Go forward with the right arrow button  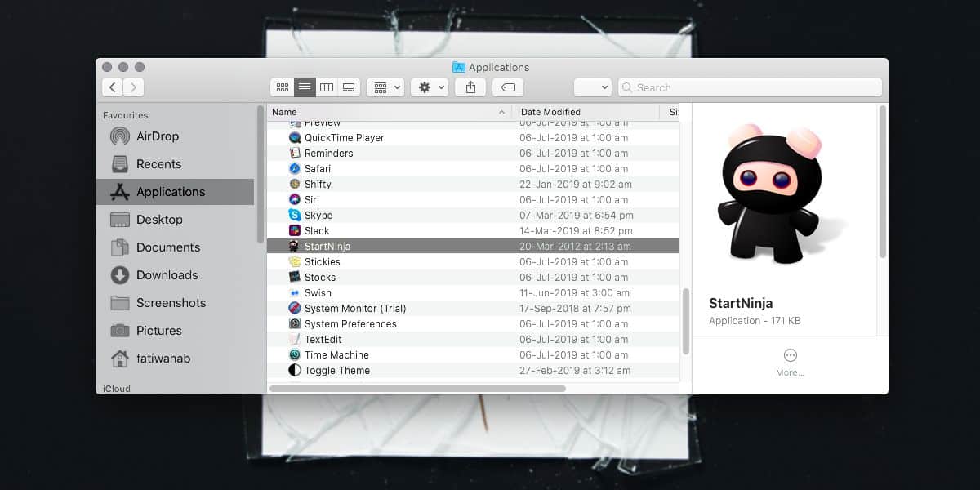(x=134, y=87)
